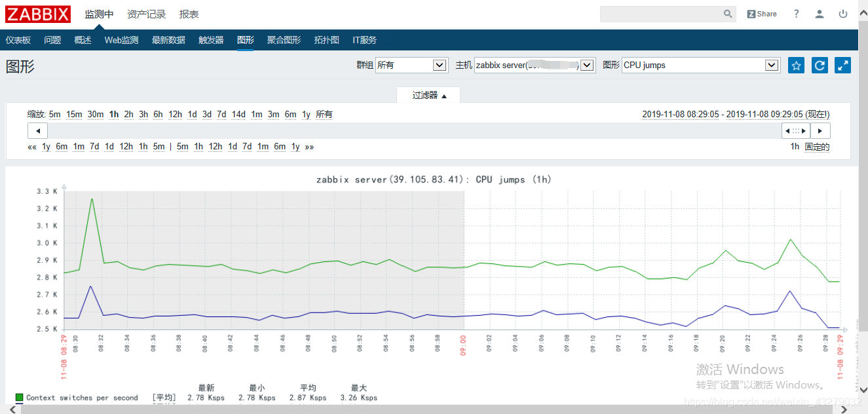The height and width of the screenshot is (414, 868).
Task: Go to the 仪表板 tab
Action: click(18, 40)
